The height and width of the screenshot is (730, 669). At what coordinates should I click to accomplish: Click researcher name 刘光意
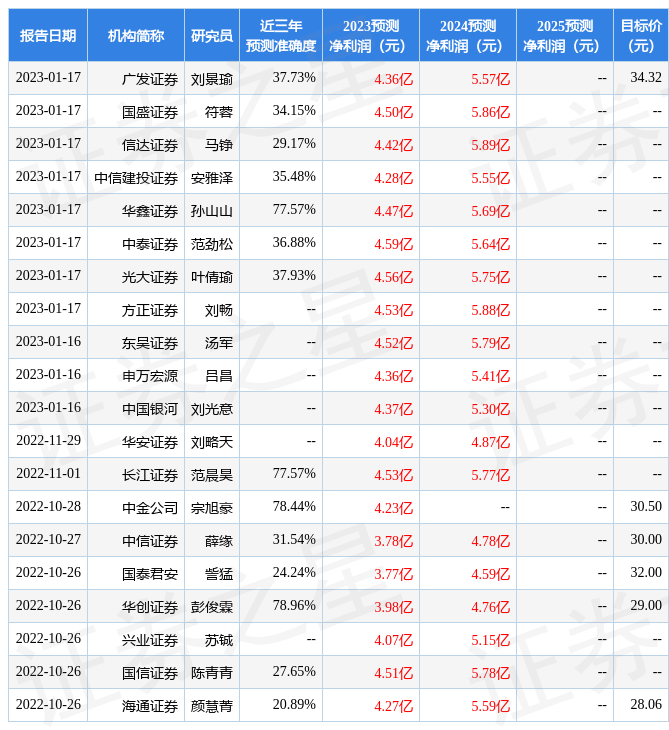[x=212, y=409]
